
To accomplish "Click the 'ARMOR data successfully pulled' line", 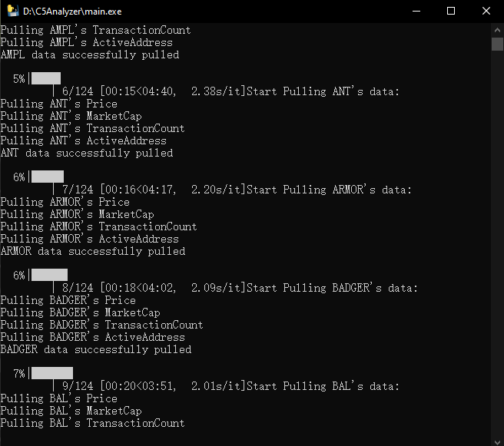I will click(93, 251).
